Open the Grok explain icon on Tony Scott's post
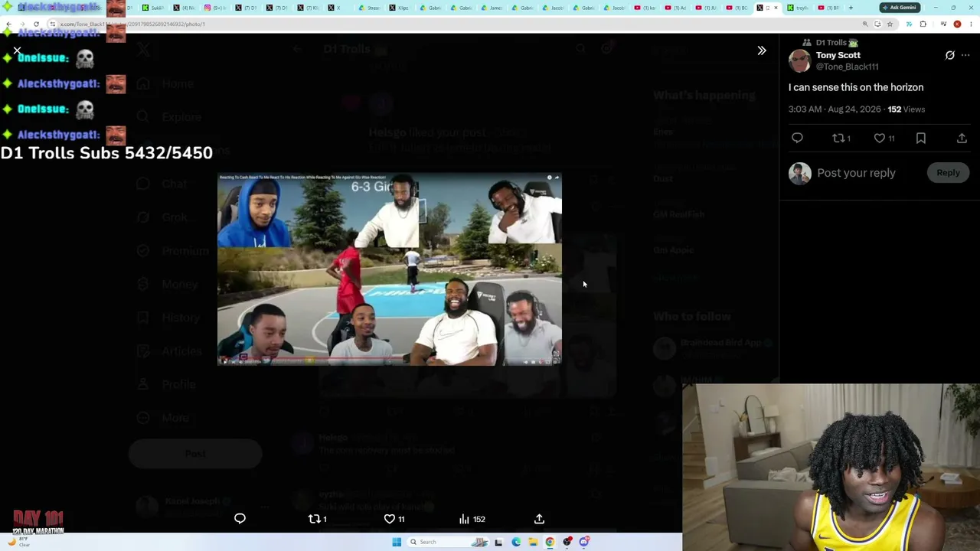980x551 pixels. [x=949, y=55]
